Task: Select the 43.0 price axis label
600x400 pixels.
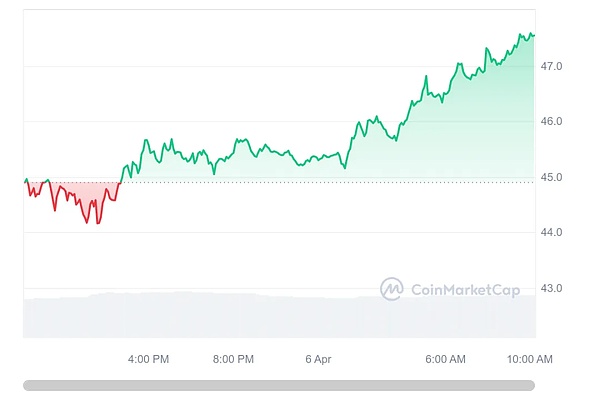Action: click(551, 289)
